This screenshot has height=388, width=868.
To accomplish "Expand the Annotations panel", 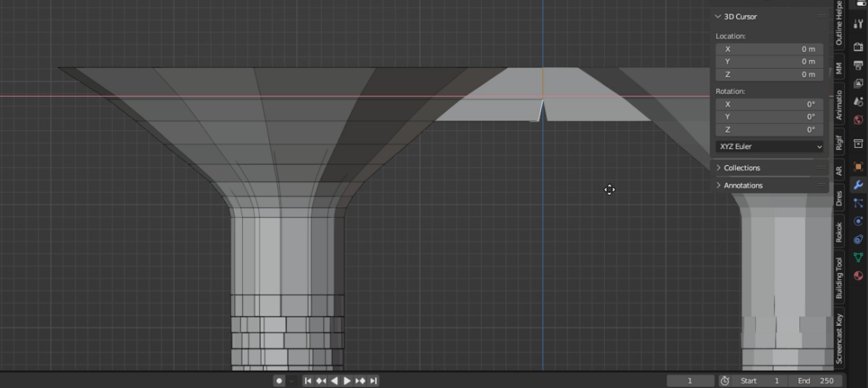I will [x=718, y=185].
